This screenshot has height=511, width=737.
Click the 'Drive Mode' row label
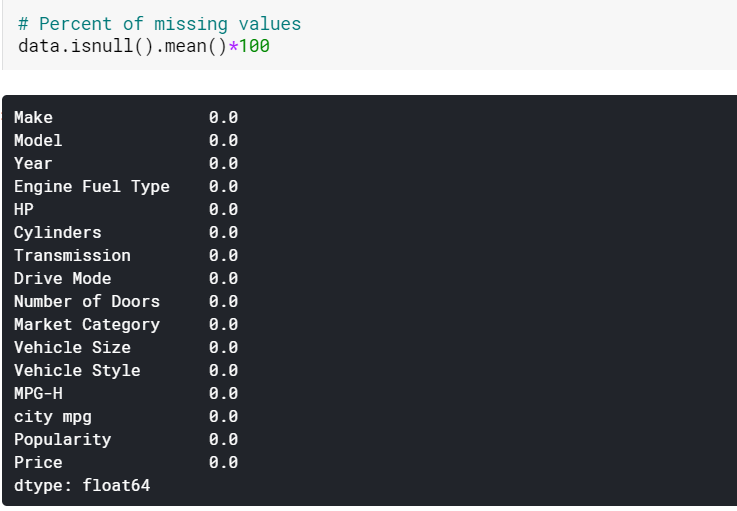pyautogui.click(x=62, y=279)
